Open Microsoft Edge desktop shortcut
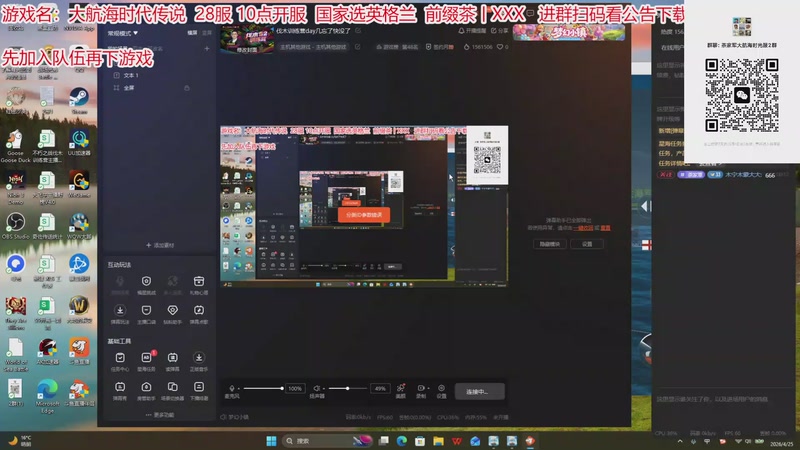The width and height of the screenshot is (800, 450). [47, 395]
